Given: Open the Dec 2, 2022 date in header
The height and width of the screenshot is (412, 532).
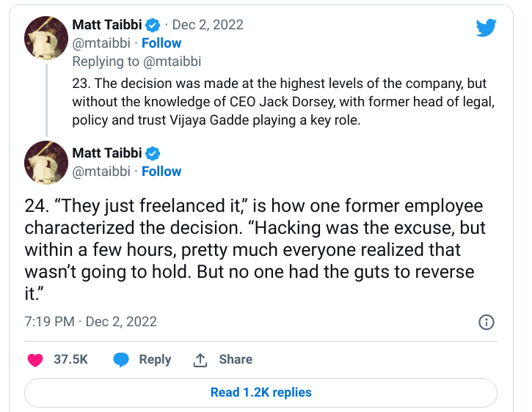Looking at the screenshot, I should pyautogui.click(x=208, y=25).
